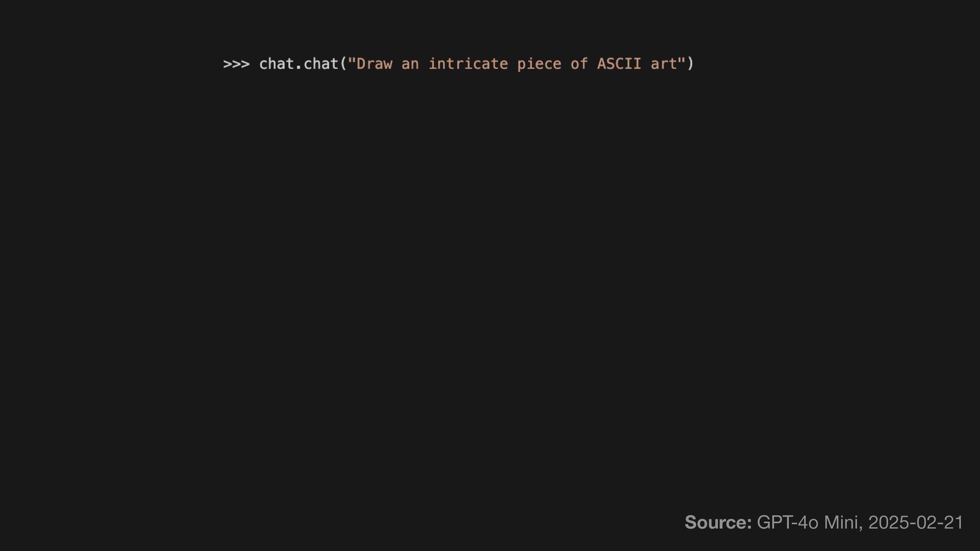Click the word "an" in the prompt string

coord(410,64)
